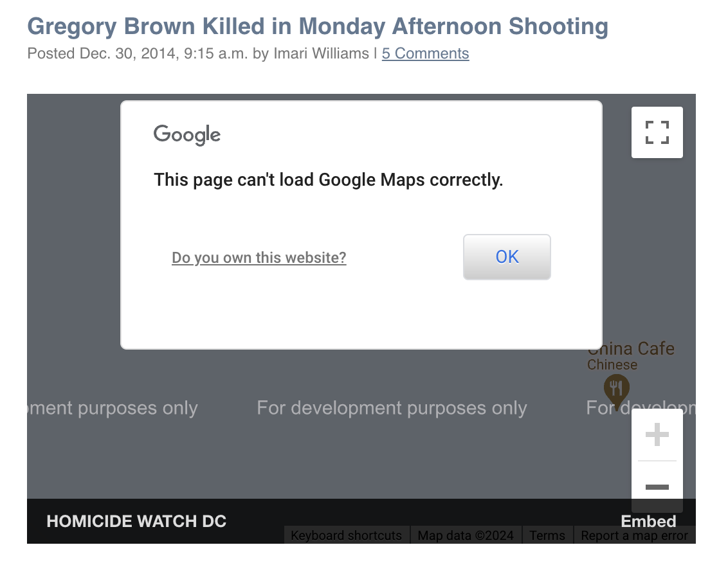The width and height of the screenshot is (728, 572).
Task: Click the 'can't load Google Maps' message
Action: tap(328, 180)
